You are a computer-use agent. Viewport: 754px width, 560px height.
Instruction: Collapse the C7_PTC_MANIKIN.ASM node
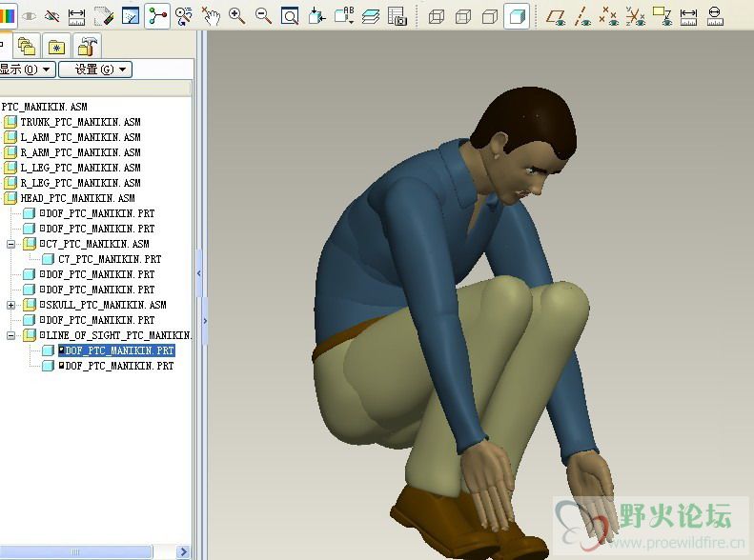10,244
